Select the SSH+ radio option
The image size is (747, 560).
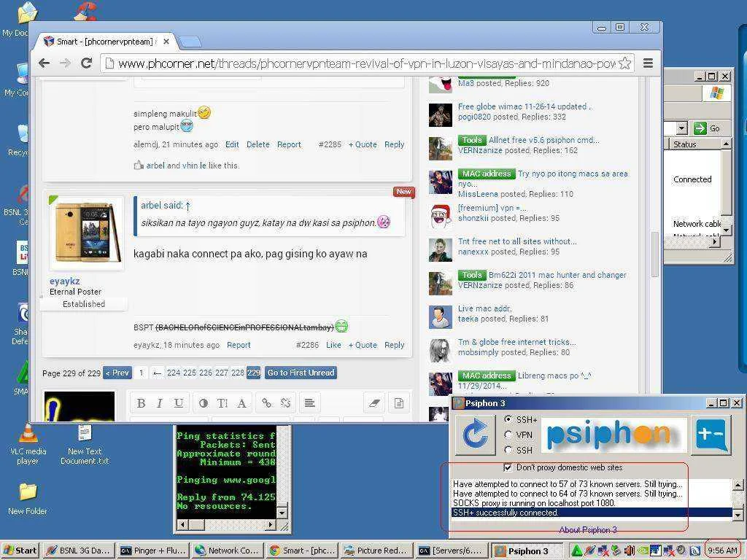tap(508, 419)
